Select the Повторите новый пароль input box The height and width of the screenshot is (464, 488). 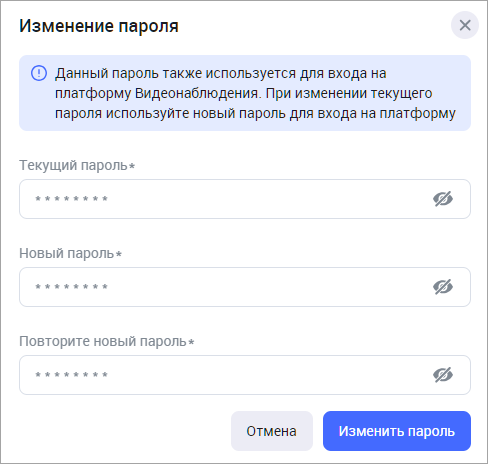click(245, 375)
